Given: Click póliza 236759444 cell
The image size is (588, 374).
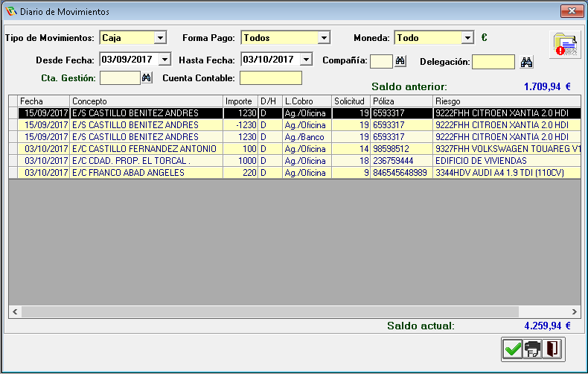Looking at the screenshot, I should point(402,161).
